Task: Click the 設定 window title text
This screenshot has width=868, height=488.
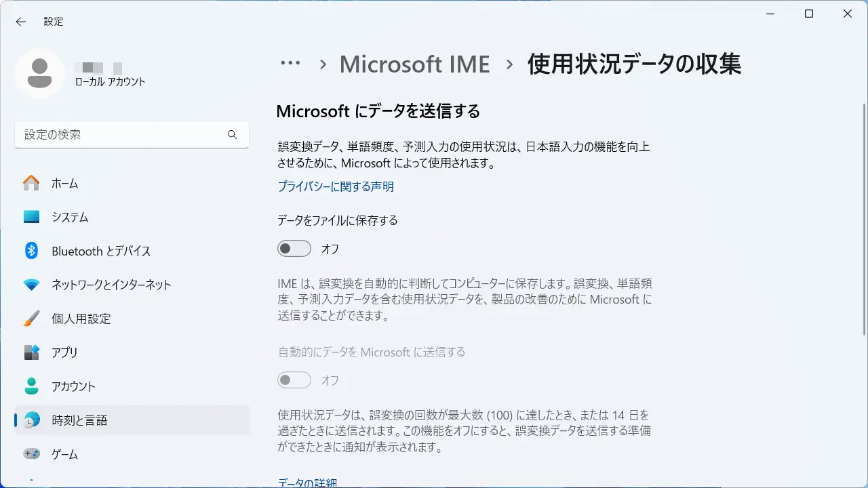Action: pyautogui.click(x=54, y=22)
